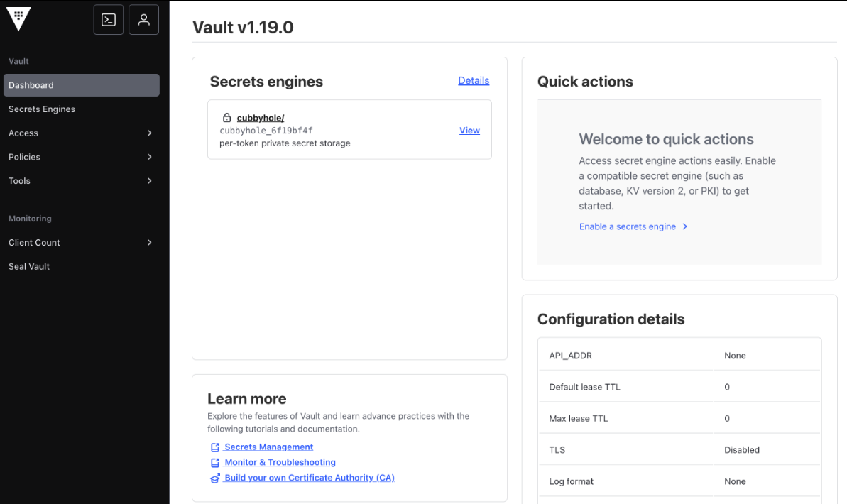Click the per-token private secret storage text
The width and height of the screenshot is (847, 504).
pos(285,143)
